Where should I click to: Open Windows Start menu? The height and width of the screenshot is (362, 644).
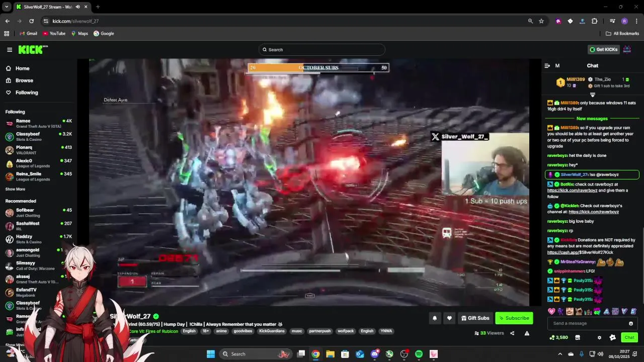click(x=211, y=354)
